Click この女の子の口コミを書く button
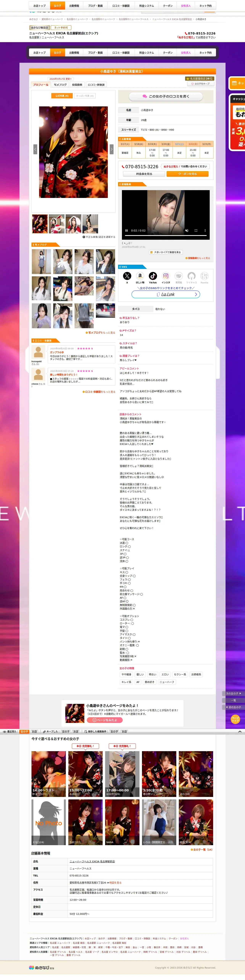Screen dimensions: 245x980 click(166, 96)
